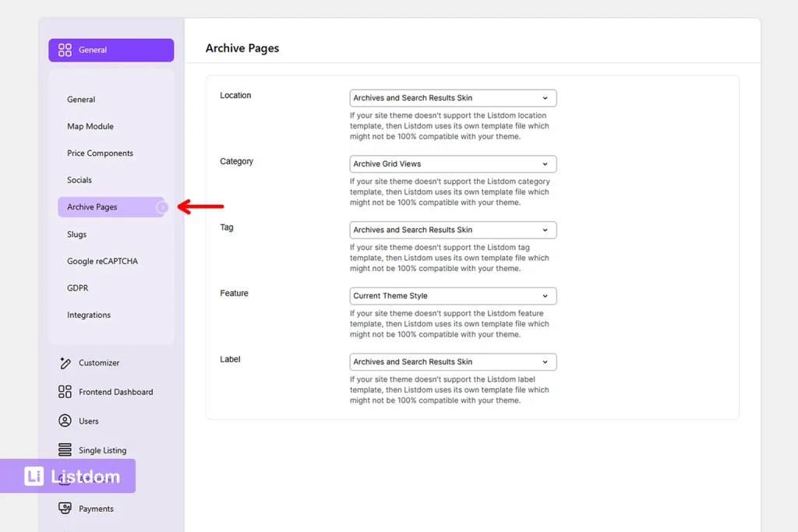This screenshot has width=798, height=532.
Task: Select the purple General section header
Action: pyautogui.click(x=111, y=50)
